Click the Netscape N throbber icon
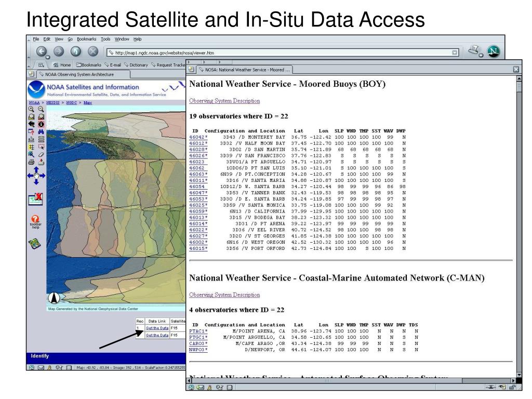Image resolution: width=532 pixels, height=399 pixels. (494, 51)
